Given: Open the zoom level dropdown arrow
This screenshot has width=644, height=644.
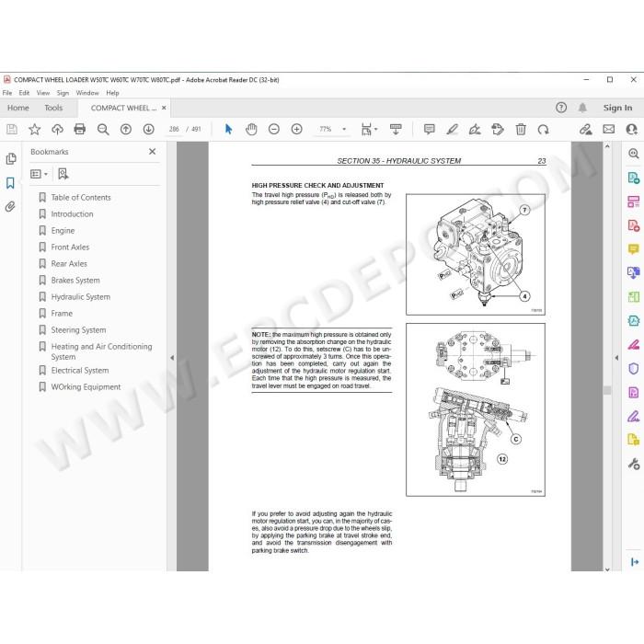Looking at the screenshot, I should (x=344, y=130).
